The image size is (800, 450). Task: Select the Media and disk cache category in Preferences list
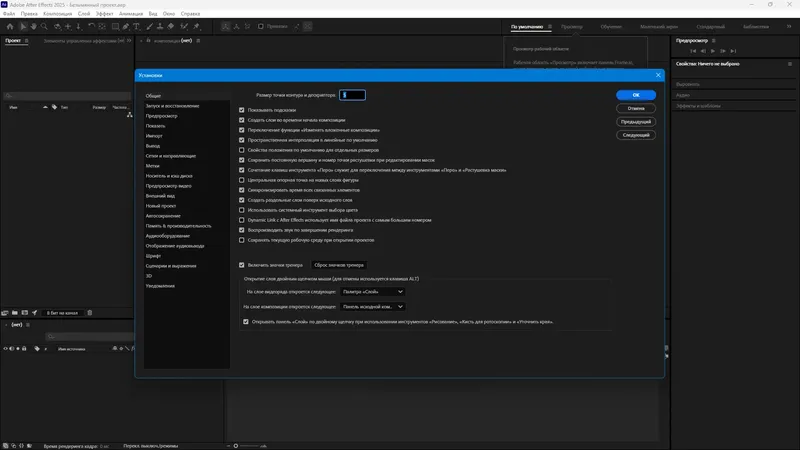[x=169, y=176]
